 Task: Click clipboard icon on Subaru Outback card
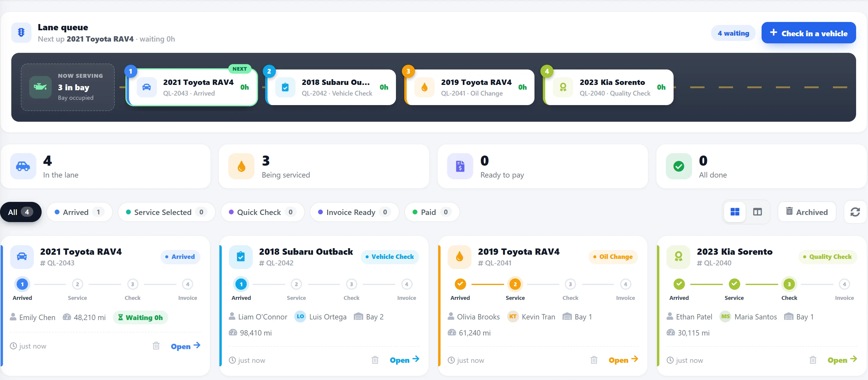[x=240, y=257]
